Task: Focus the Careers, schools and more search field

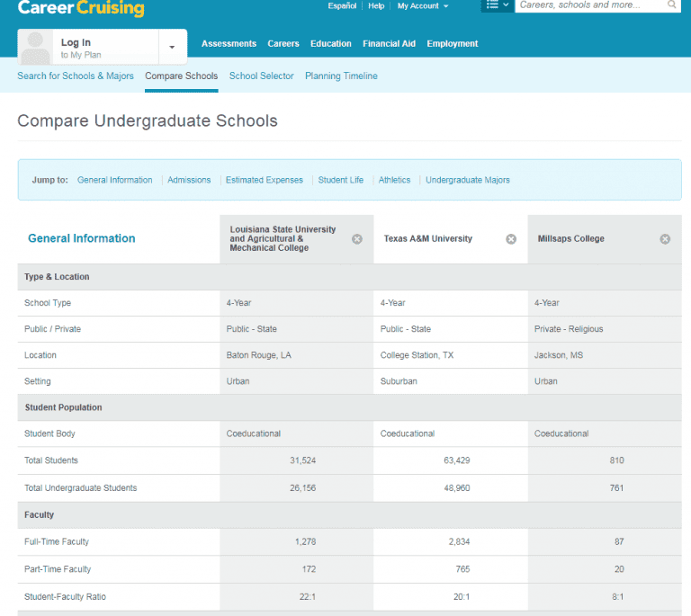Action: [590, 5]
